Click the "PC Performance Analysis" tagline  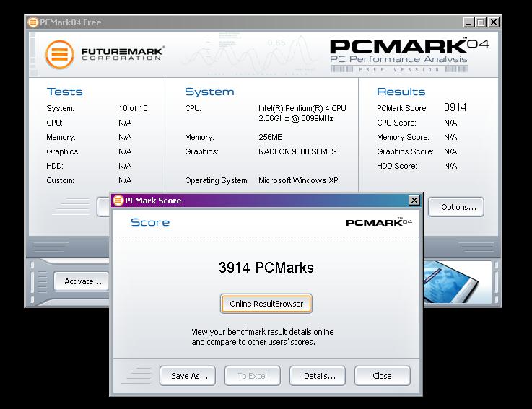click(x=398, y=59)
